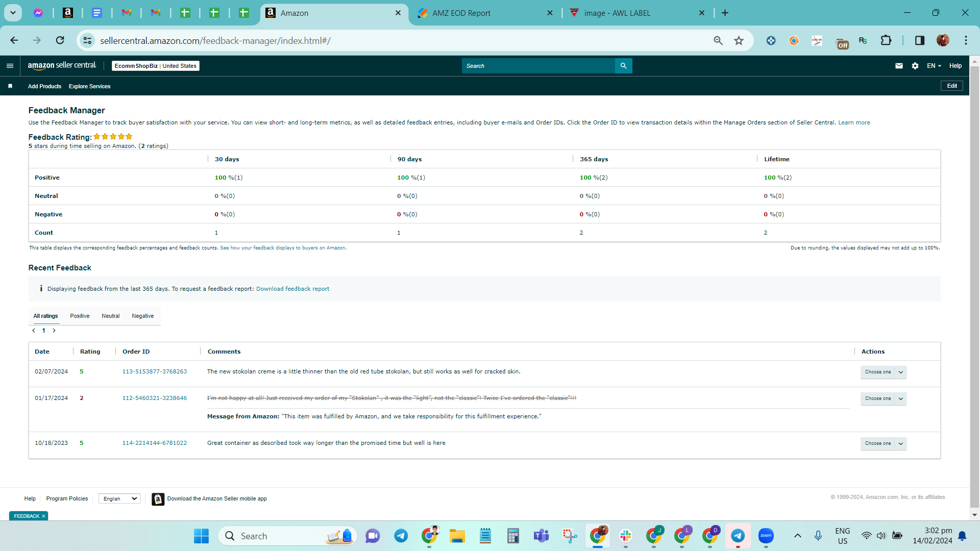The height and width of the screenshot is (551, 980).
Task: Close the FEEDBACK tag with its X
Action: pos(44,516)
